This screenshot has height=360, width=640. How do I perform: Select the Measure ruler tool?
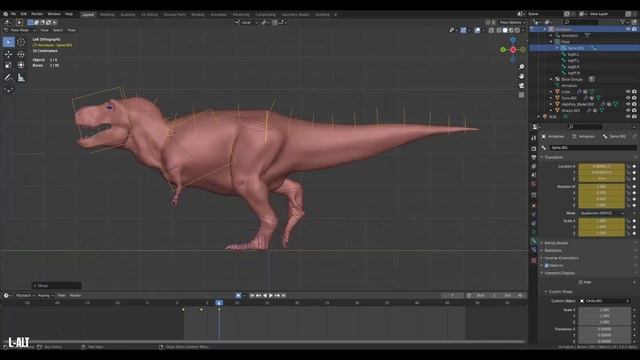pos(21,77)
